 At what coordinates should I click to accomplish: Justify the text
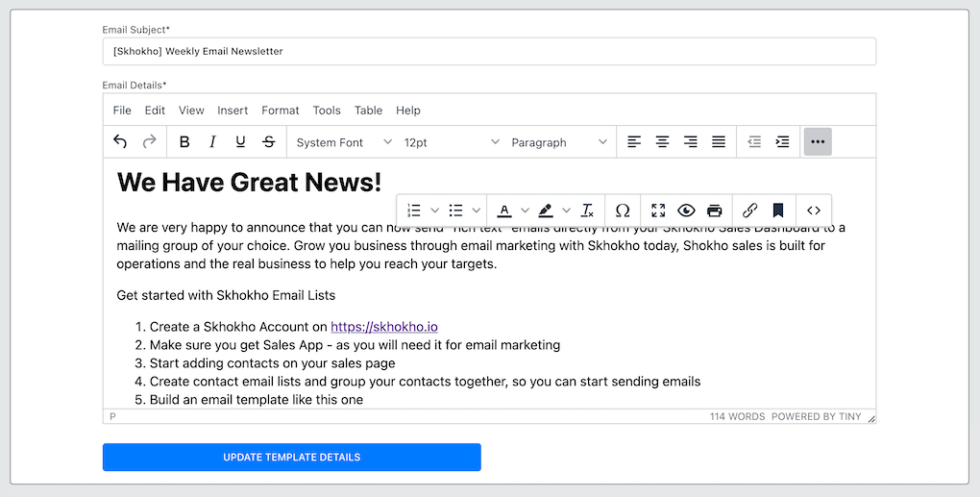click(x=719, y=142)
